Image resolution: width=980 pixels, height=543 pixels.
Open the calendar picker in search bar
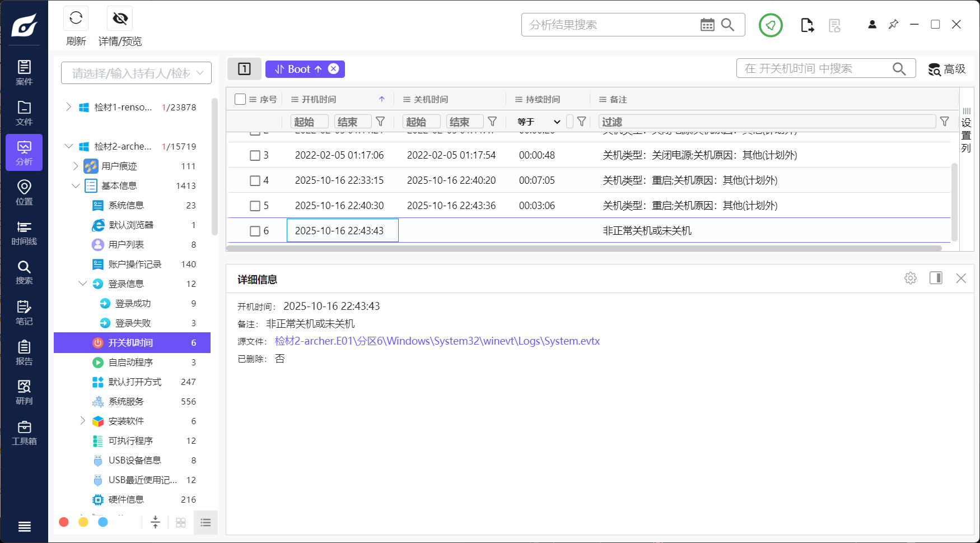pos(707,25)
